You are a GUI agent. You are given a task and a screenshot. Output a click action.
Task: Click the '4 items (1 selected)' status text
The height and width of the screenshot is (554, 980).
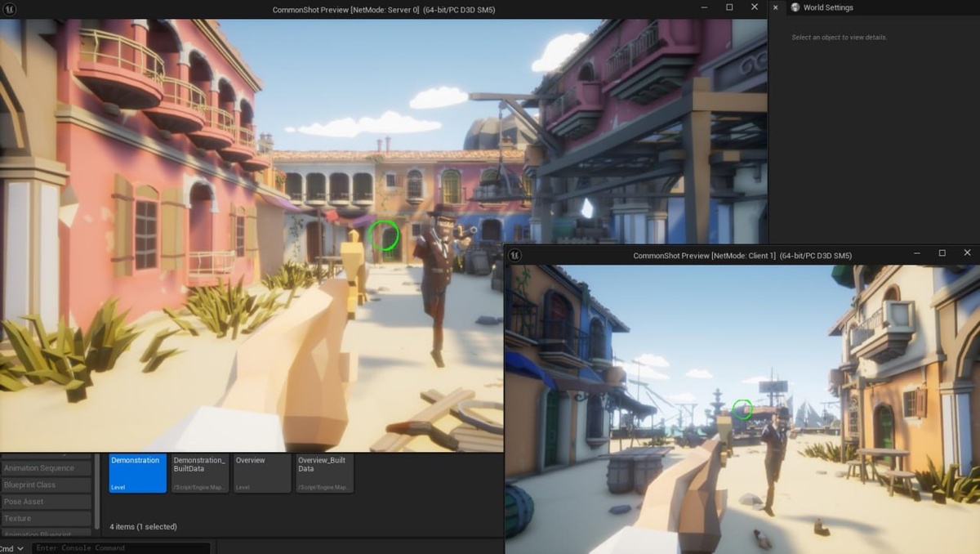tap(143, 527)
